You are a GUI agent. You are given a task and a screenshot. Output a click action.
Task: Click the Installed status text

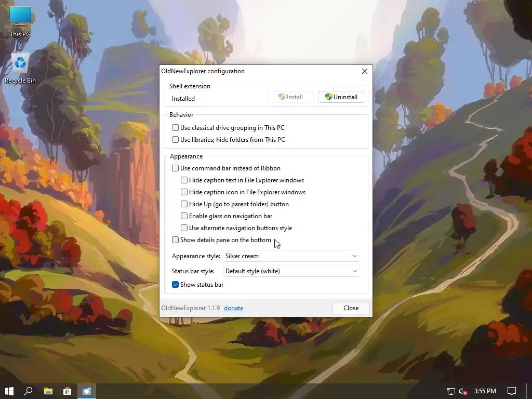point(183,99)
